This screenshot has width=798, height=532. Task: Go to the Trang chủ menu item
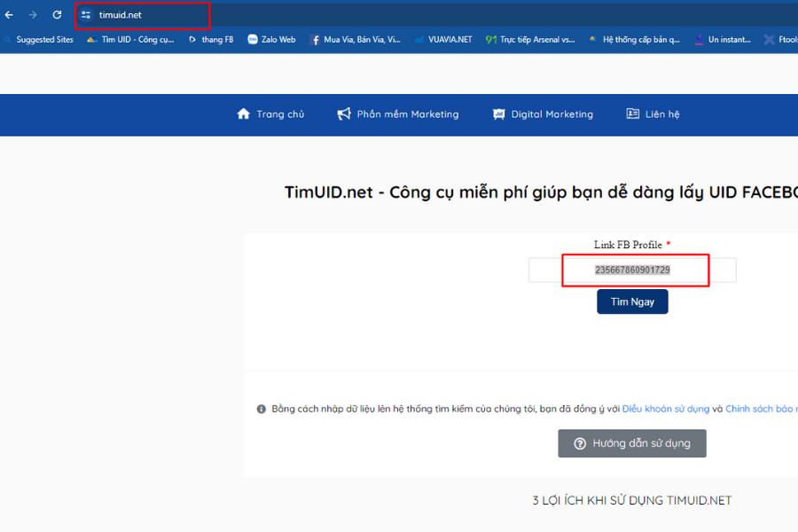(x=280, y=114)
